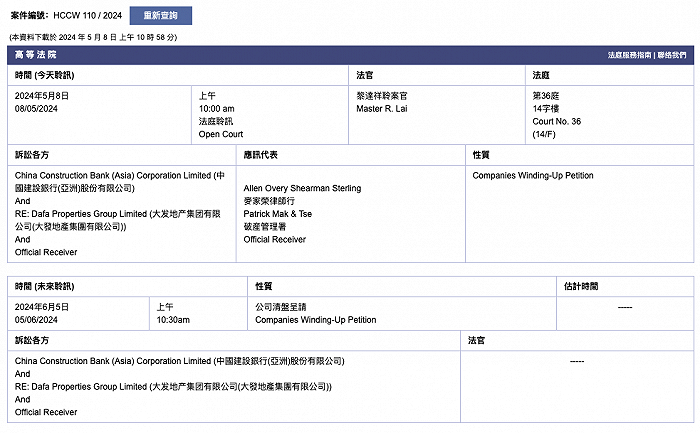Click the Open Court text
Viewport: 700px width, 433px height.
pyautogui.click(x=221, y=134)
